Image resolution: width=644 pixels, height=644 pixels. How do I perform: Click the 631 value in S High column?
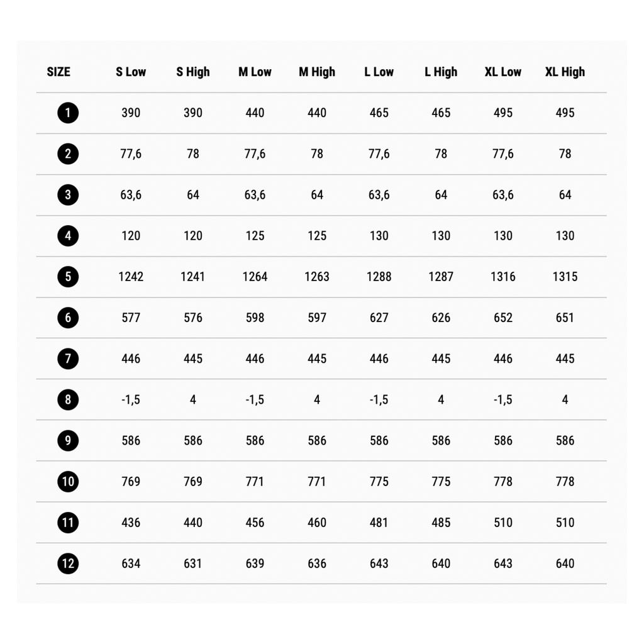(x=192, y=563)
